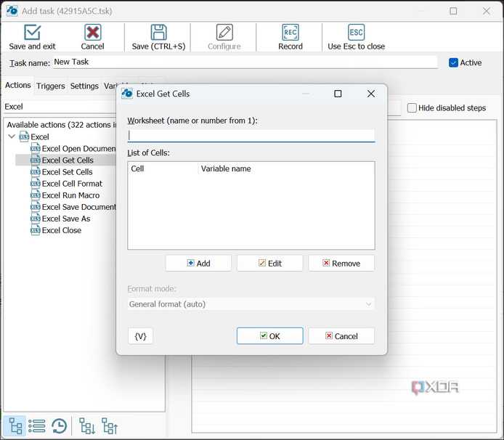The height and width of the screenshot is (440, 504).
Task: Click the red Cancel toolbar icon
Action: (x=92, y=33)
